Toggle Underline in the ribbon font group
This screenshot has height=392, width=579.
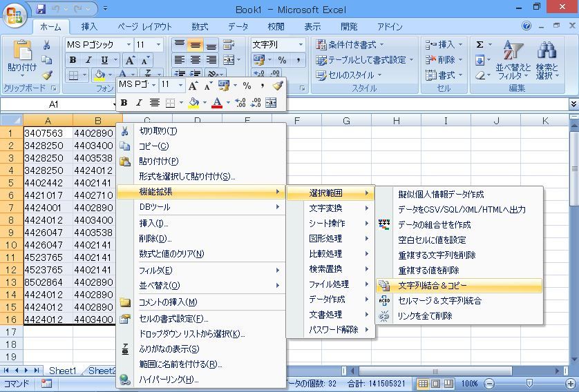tap(105, 60)
